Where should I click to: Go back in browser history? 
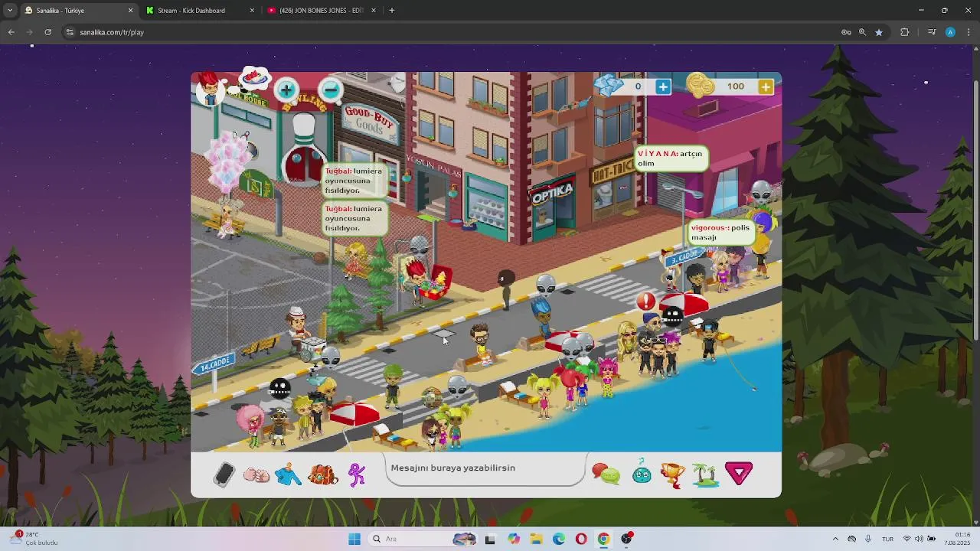(x=11, y=32)
